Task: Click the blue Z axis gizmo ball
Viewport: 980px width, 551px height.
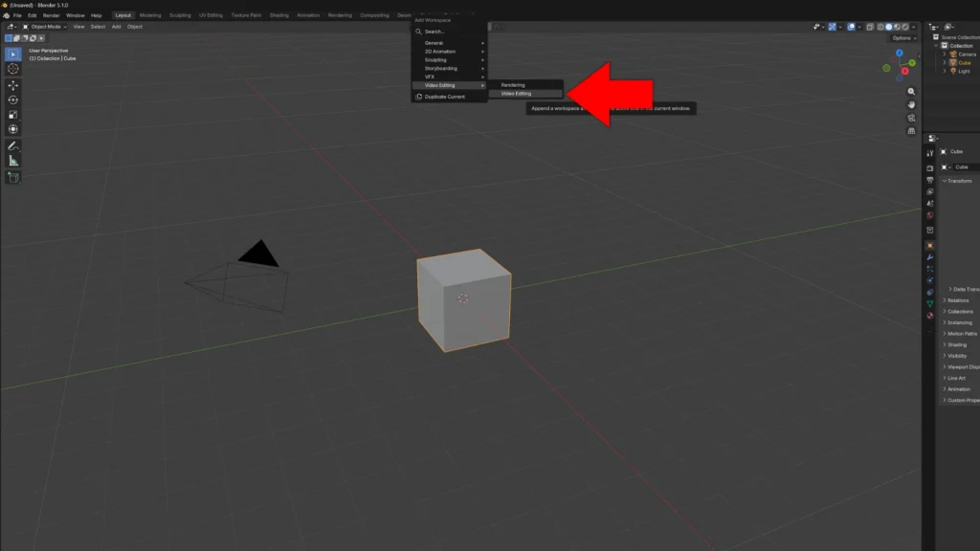Action: [x=900, y=54]
